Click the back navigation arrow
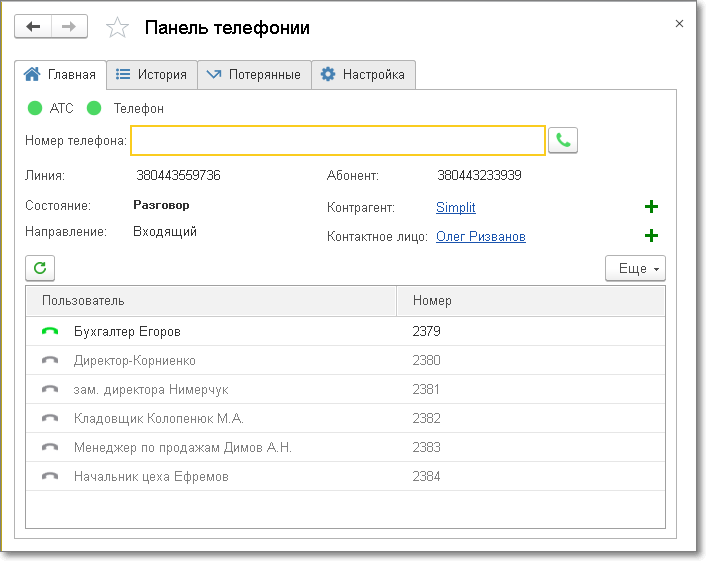This screenshot has width=706, height=561. (x=33, y=27)
